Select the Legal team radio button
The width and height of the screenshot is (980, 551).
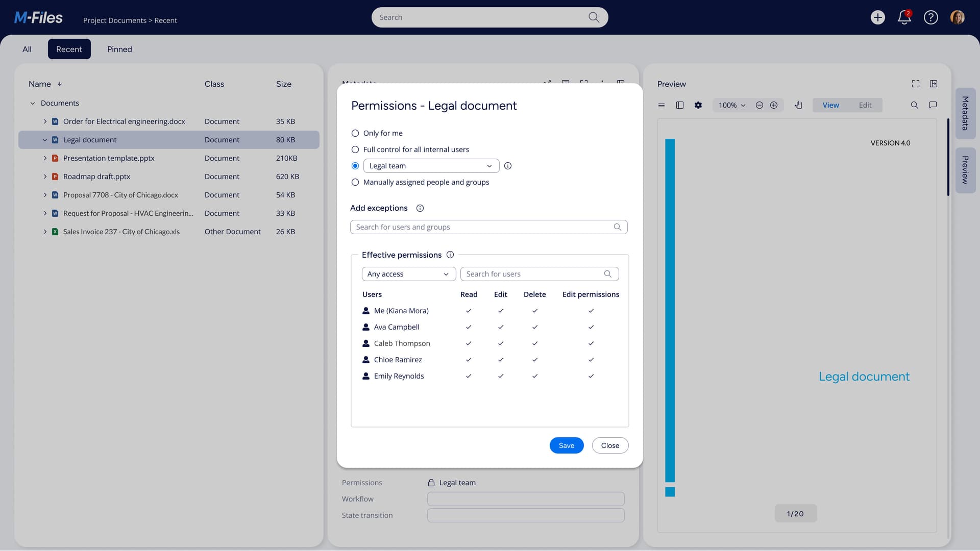pyautogui.click(x=355, y=166)
